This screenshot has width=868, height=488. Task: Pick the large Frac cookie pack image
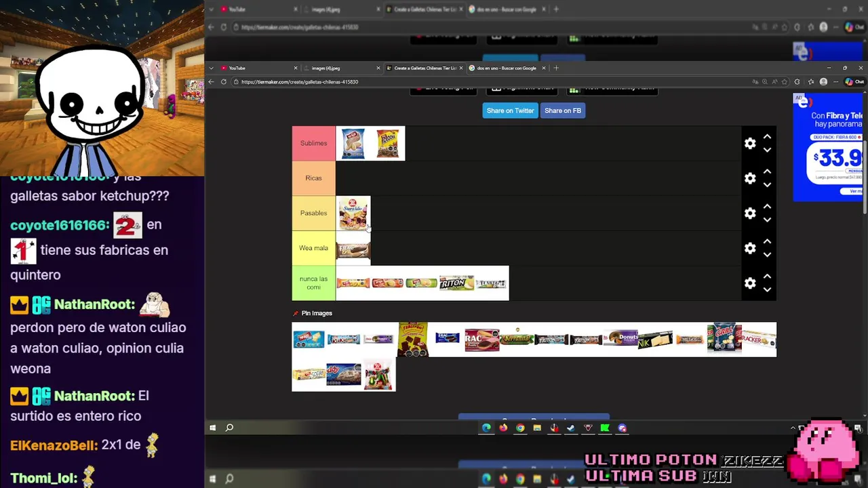pos(482,340)
